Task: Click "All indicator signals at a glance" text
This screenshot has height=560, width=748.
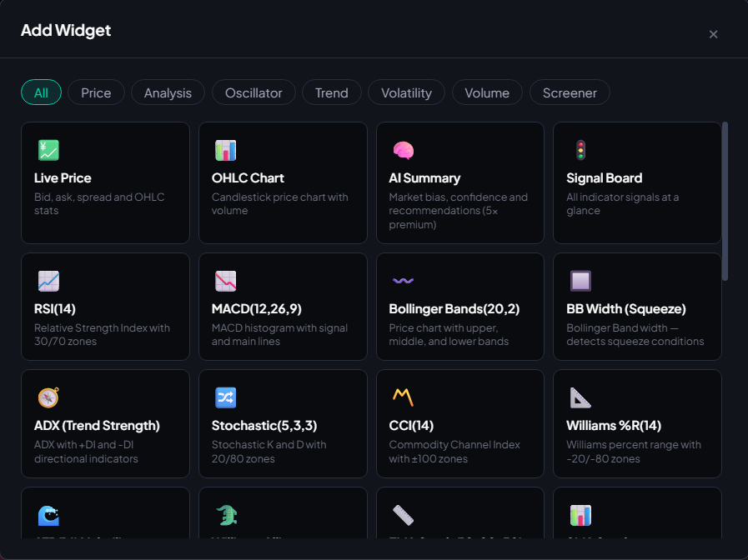Action: 623,203
